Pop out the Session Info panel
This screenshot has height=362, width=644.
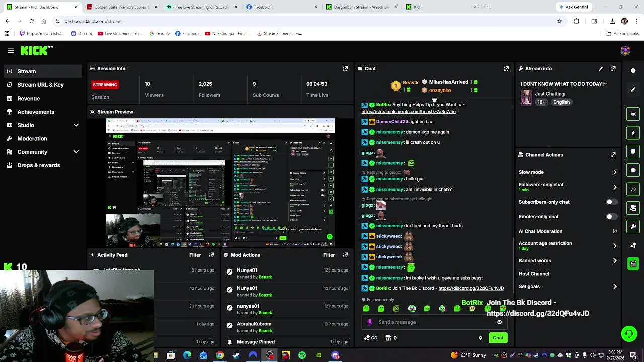345,69
